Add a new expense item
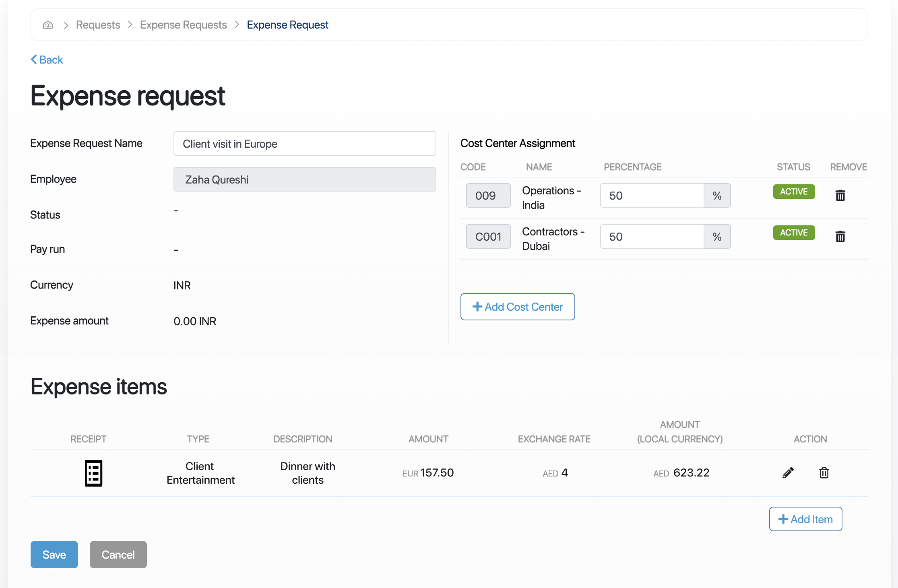Viewport: 898px width, 588px height. click(x=805, y=519)
